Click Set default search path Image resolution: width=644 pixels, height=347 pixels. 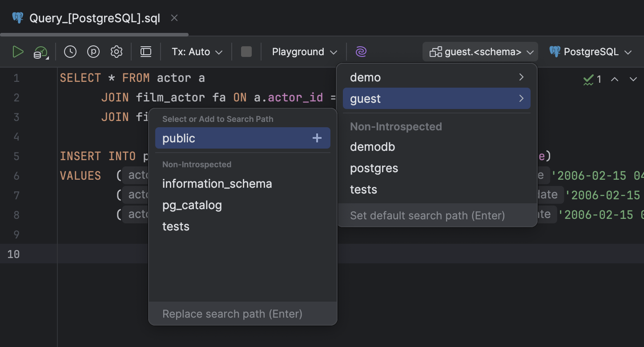427,215
